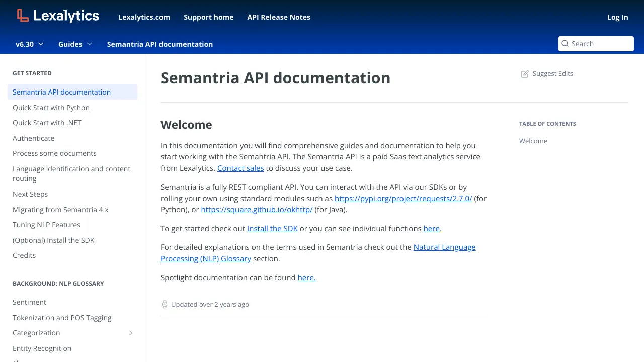Go to API Release Notes

click(x=279, y=17)
